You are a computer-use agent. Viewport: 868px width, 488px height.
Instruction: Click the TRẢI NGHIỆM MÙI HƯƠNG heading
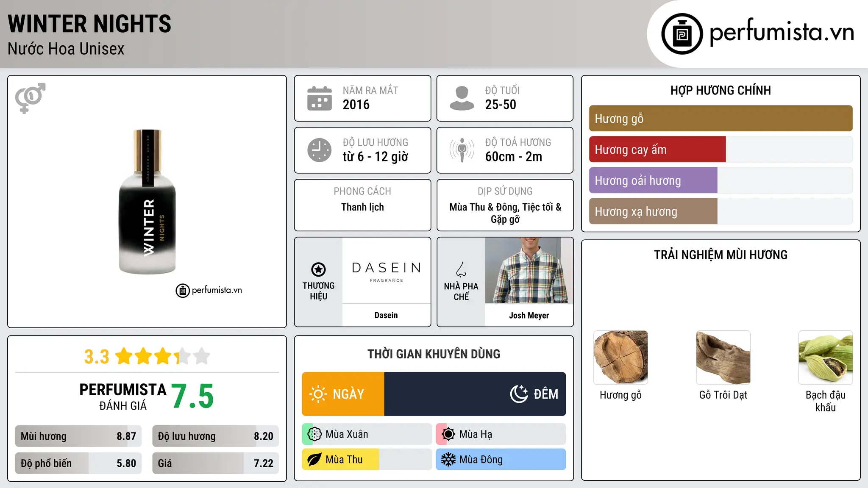pyautogui.click(x=721, y=255)
